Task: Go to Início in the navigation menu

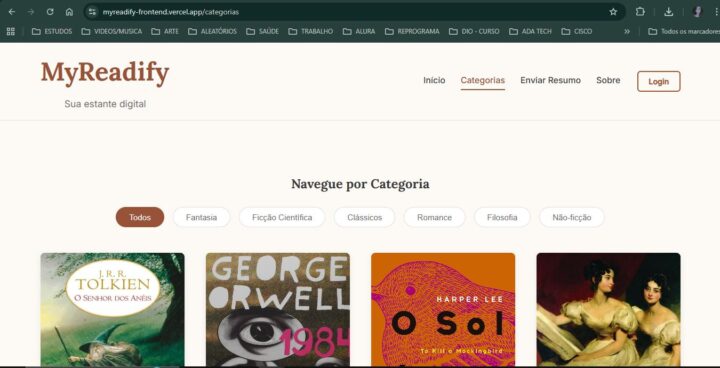Action: pyautogui.click(x=434, y=80)
